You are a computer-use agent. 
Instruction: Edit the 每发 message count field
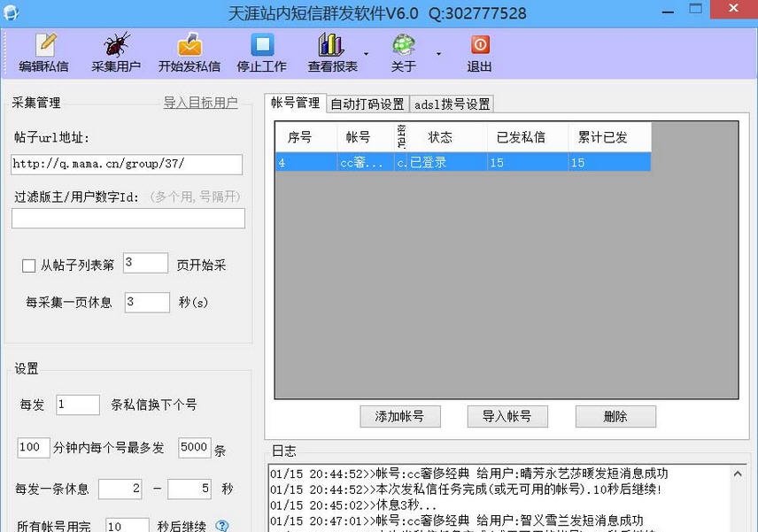(x=78, y=405)
